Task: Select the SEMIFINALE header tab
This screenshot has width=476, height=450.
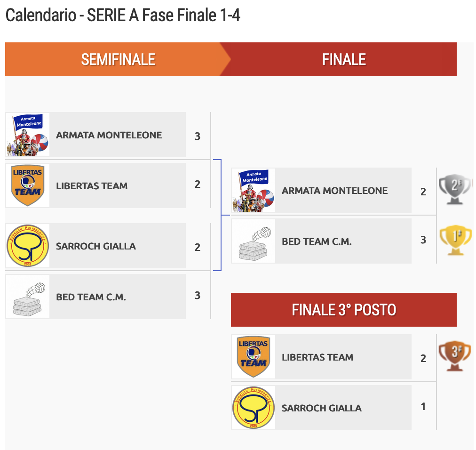Action: (118, 59)
